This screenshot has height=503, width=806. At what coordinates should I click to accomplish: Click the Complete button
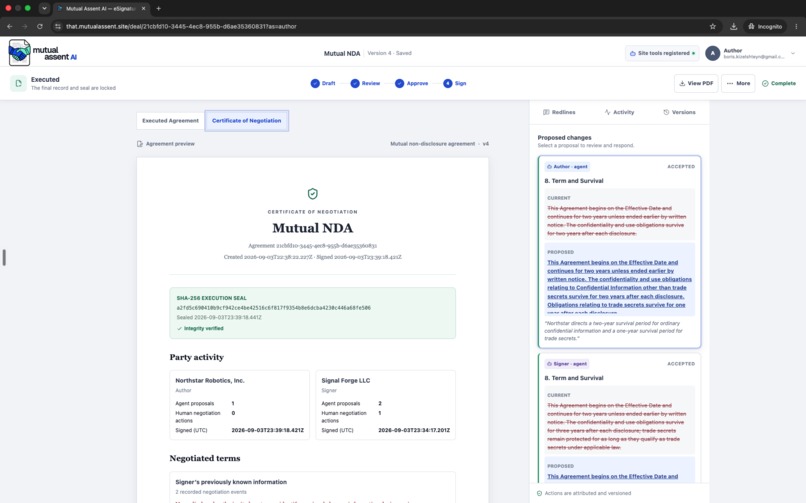point(779,83)
